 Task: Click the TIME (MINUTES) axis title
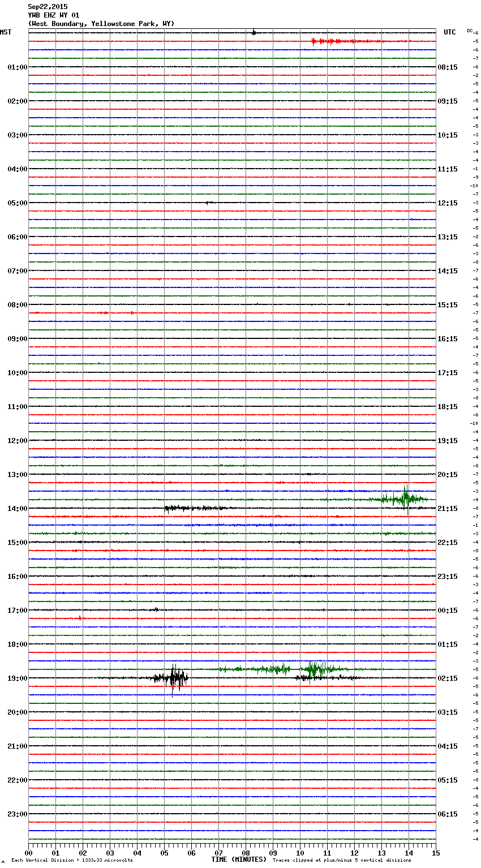pos(239,860)
